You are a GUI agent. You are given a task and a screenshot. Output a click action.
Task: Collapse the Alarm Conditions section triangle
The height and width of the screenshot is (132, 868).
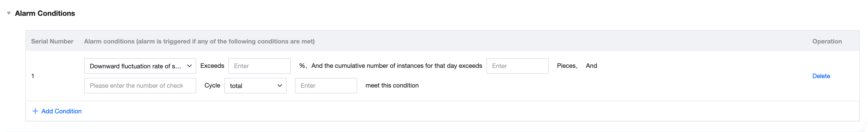click(x=9, y=13)
